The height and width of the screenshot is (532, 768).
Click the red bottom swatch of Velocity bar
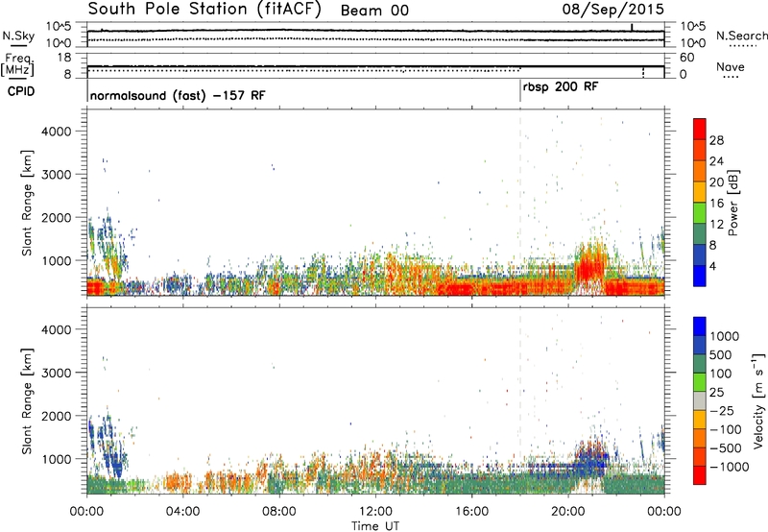(700, 475)
